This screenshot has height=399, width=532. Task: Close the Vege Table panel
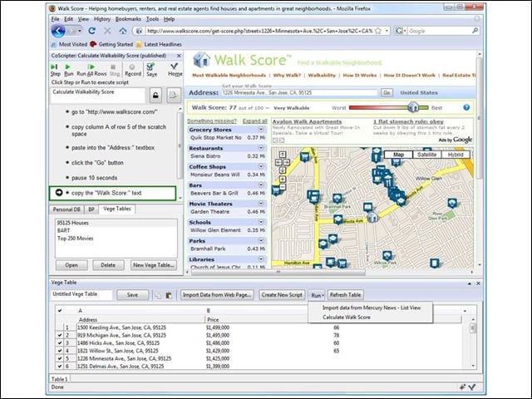click(x=478, y=283)
